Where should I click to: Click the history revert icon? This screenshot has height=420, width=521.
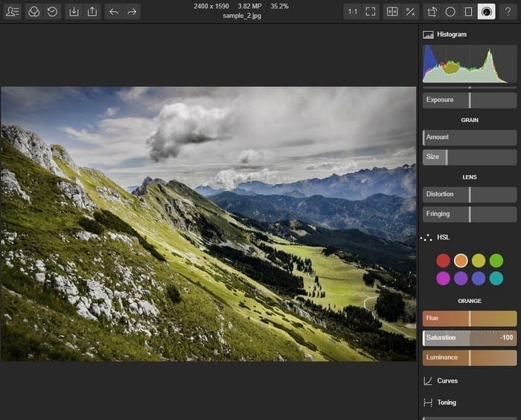point(52,12)
